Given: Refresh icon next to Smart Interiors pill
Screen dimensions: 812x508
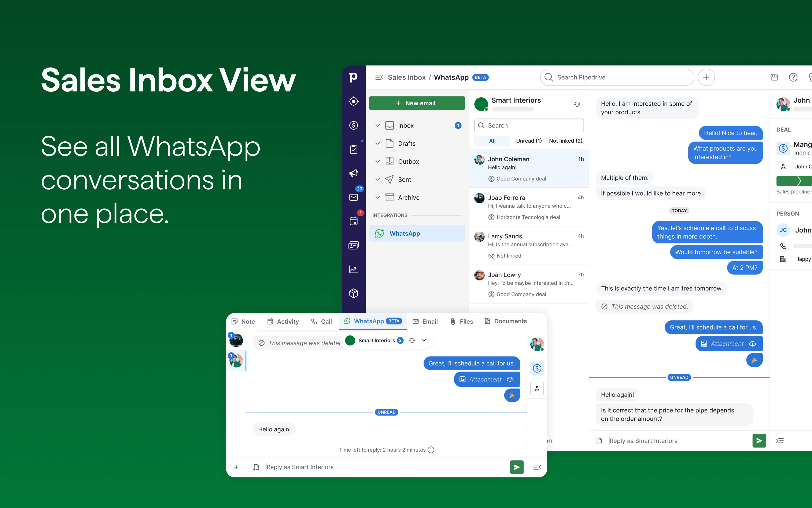Looking at the screenshot, I should (412, 340).
